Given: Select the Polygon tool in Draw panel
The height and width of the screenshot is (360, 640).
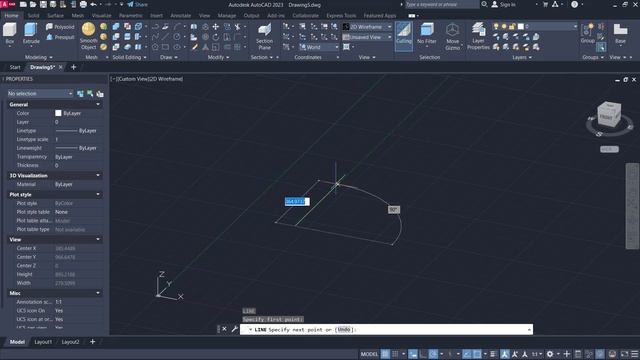Looking at the screenshot, I should click(x=155, y=47).
